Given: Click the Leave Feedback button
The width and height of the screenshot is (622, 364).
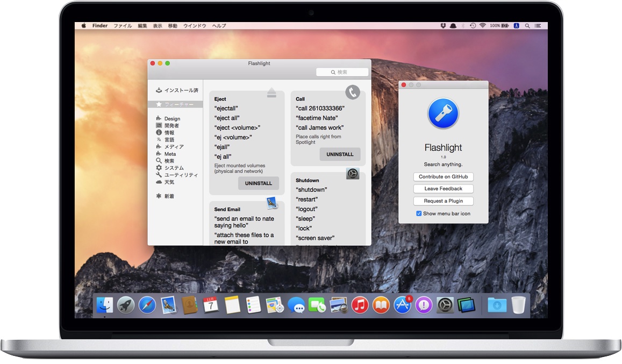Looking at the screenshot, I should [x=443, y=189].
